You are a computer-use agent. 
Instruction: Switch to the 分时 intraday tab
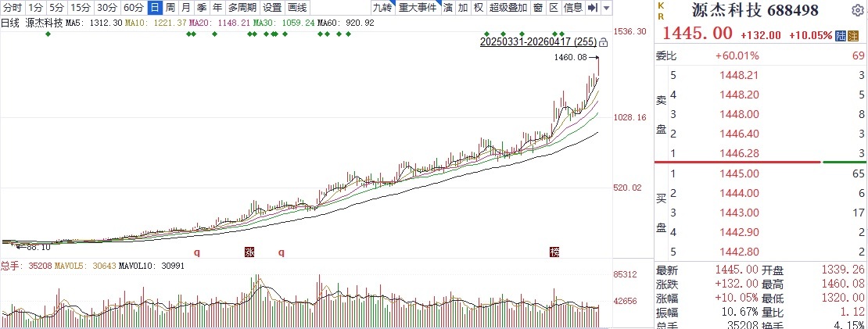(12, 8)
